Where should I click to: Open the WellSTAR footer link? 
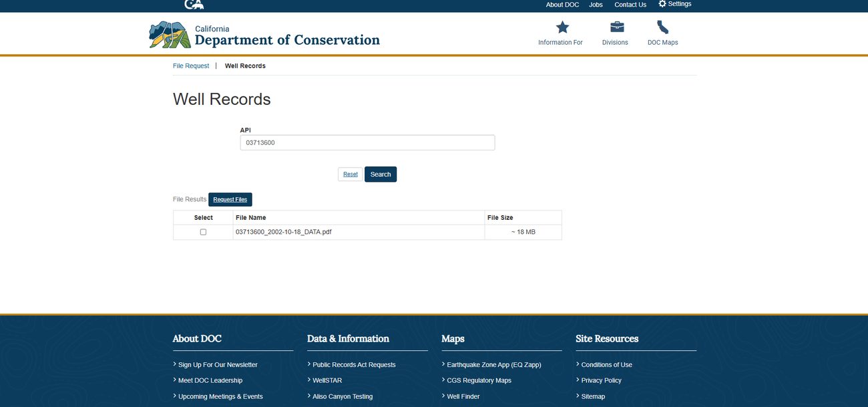pos(327,380)
